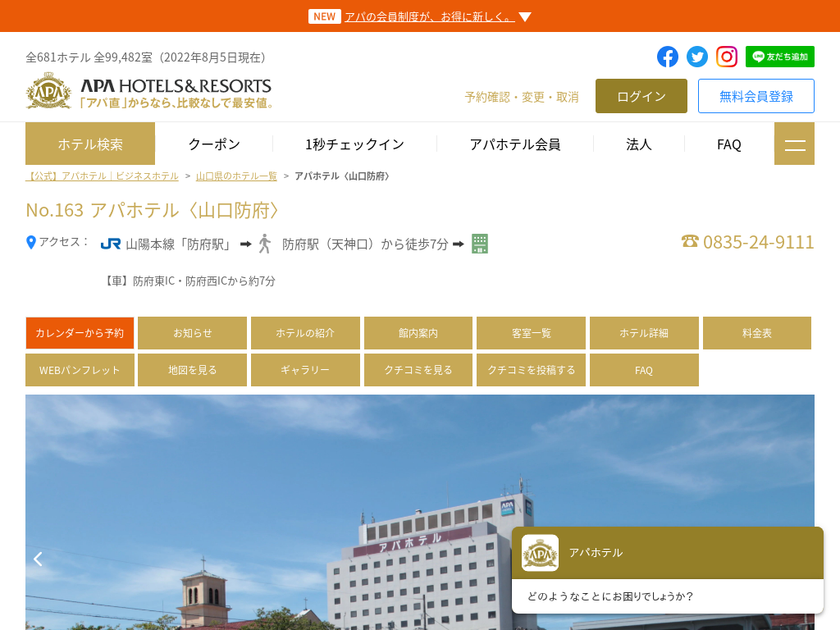This screenshot has height=630, width=840.
Task: Click the お知らせ button
Action: tap(192, 333)
